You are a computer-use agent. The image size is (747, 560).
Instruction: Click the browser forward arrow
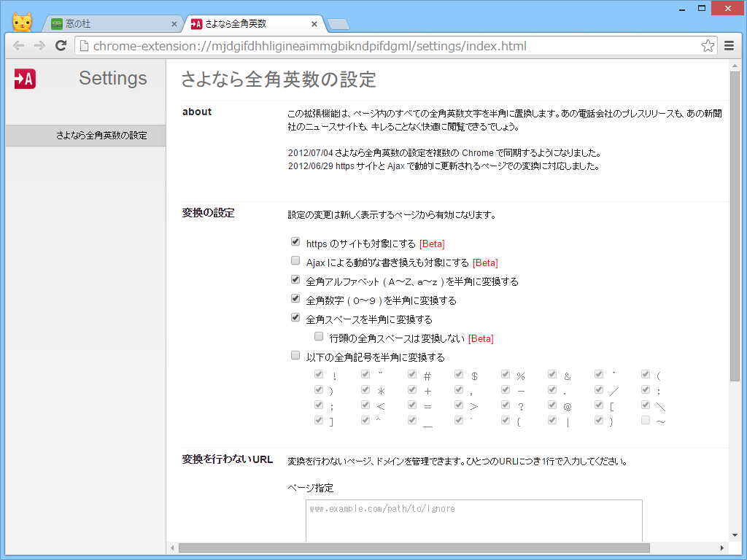39,46
